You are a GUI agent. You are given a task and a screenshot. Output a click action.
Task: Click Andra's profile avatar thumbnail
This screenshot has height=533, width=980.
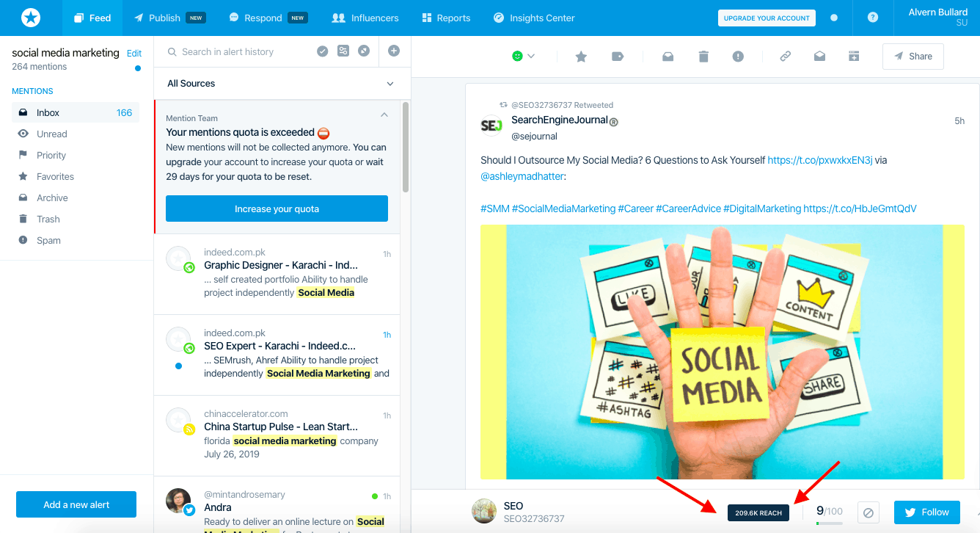[x=178, y=501]
